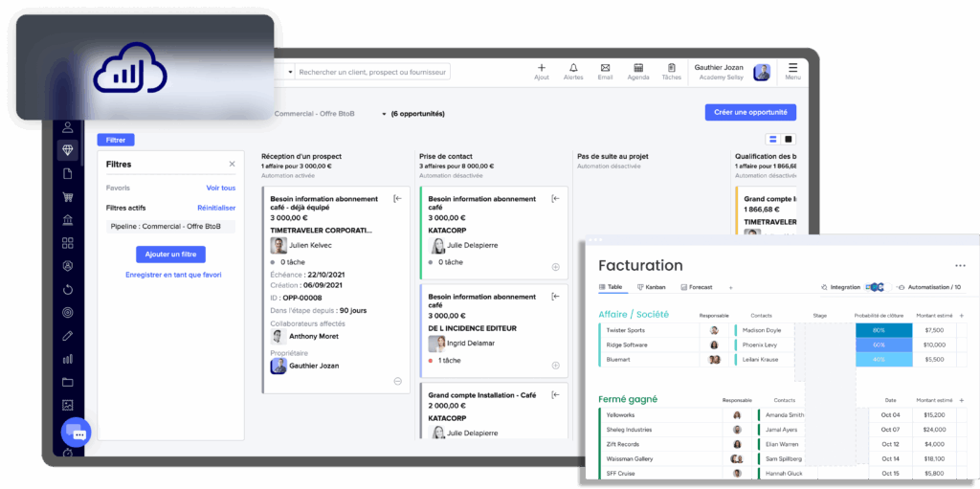Switch to the black kanban view toggle
The image size is (980, 489).
click(x=789, y=139)
